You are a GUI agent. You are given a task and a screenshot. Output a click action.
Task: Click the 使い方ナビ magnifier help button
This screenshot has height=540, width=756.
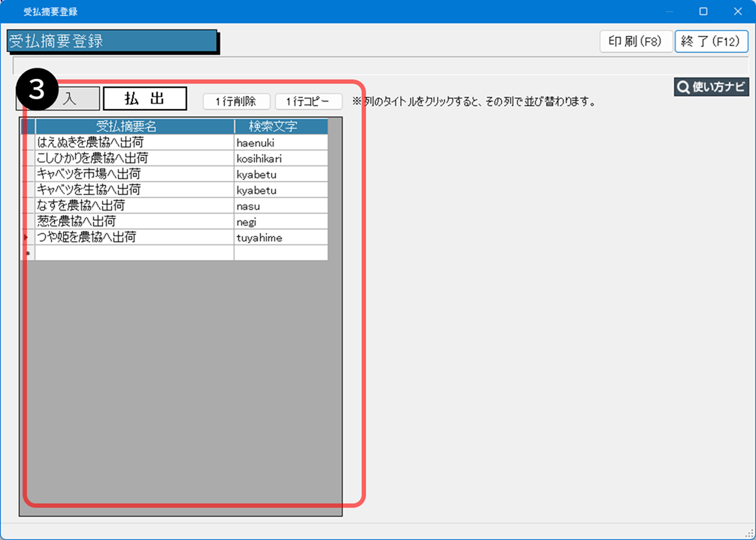[711, 87]
